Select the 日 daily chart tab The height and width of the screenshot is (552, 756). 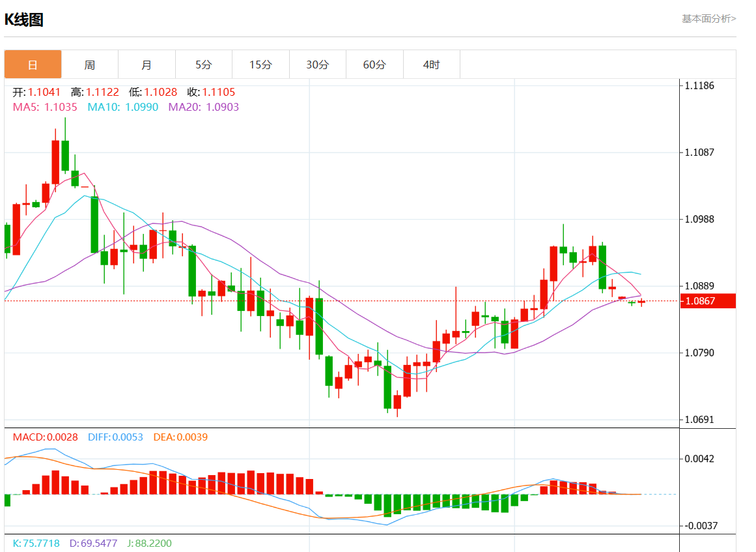click(x=33, y=64)
